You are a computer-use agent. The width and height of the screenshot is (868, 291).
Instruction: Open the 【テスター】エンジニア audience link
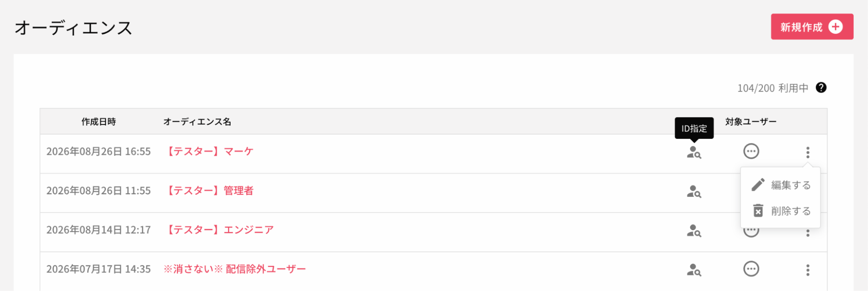tap(218, 230)
